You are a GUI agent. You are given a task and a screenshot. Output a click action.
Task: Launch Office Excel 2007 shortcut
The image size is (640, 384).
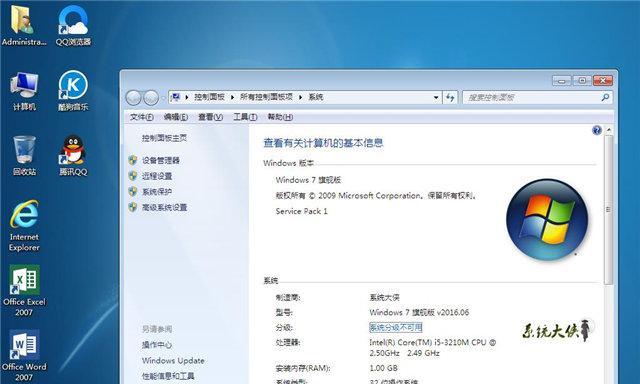coord(24,291)
